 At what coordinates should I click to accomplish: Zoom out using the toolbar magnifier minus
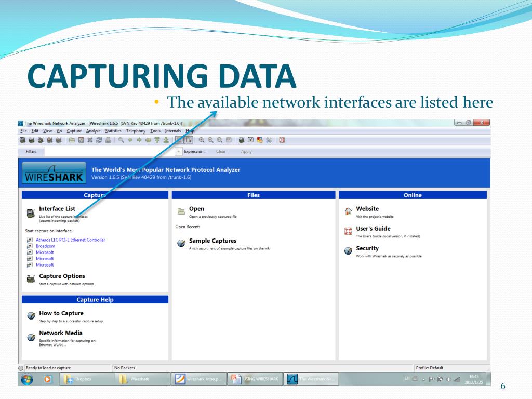[211, 140]
